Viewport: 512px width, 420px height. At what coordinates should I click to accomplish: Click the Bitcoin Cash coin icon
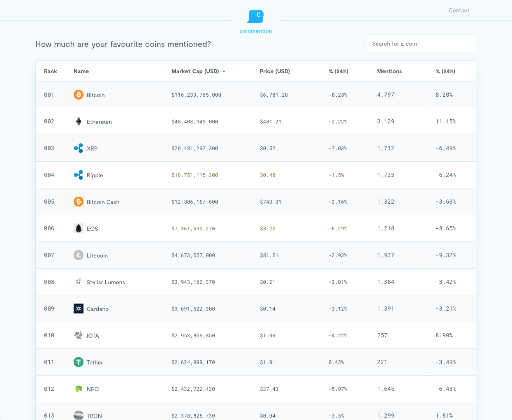79,201
